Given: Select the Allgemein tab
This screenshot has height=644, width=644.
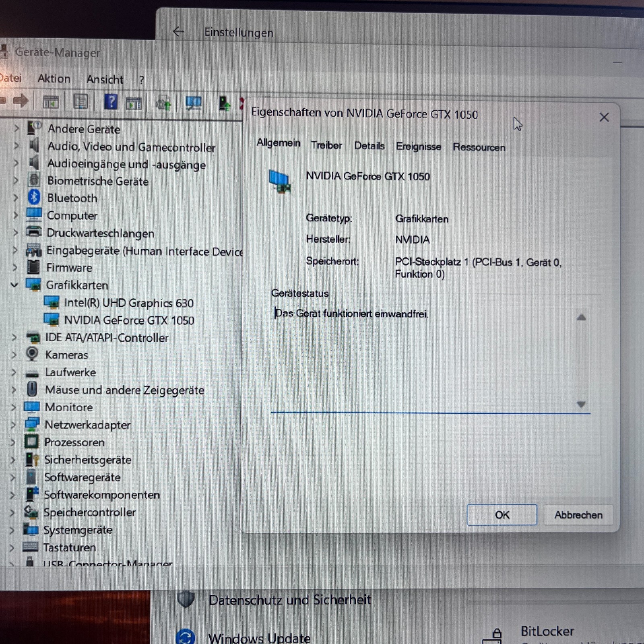Looking at the screenshot, I should click(279, 143).
